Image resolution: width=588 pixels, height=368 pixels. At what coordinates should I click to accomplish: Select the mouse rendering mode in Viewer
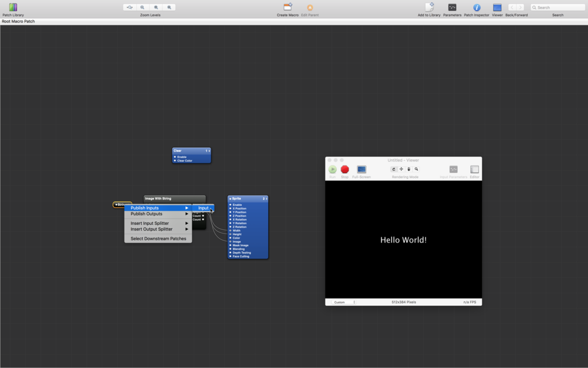(409, 170)
